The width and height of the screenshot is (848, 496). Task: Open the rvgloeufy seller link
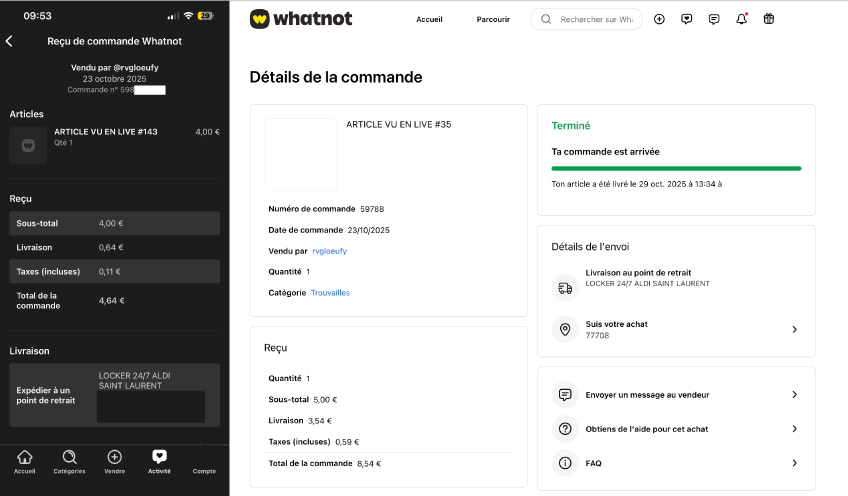329,251
